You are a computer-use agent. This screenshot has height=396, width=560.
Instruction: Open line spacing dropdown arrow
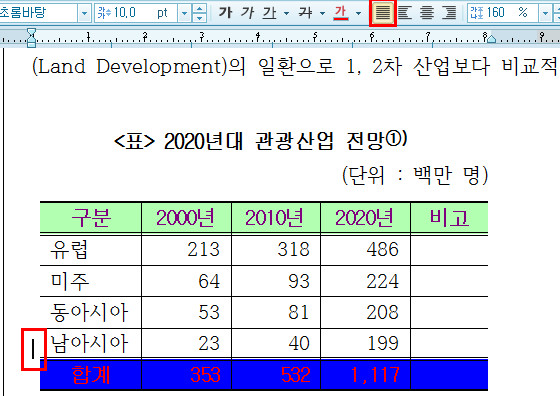[x=545, y=14]
